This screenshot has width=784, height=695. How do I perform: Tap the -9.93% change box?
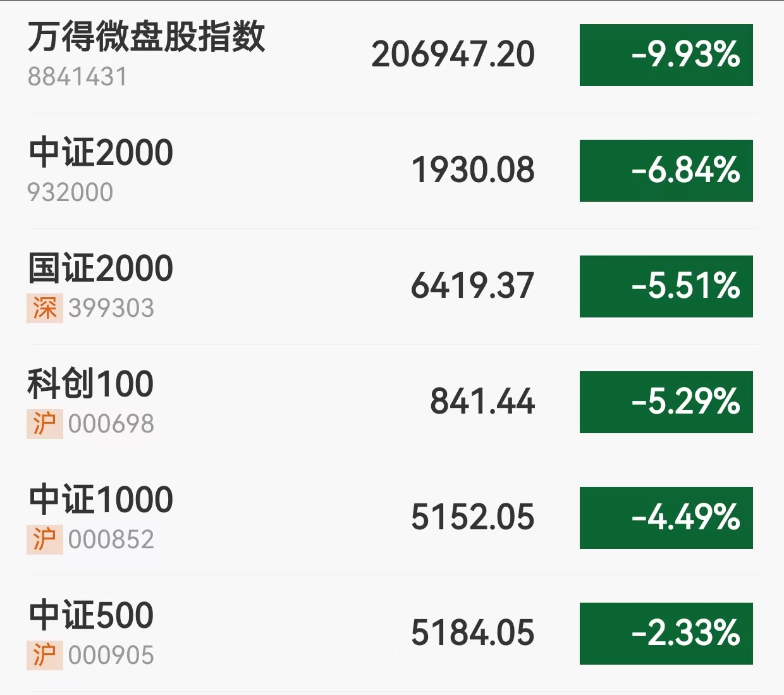pos(666,55)
